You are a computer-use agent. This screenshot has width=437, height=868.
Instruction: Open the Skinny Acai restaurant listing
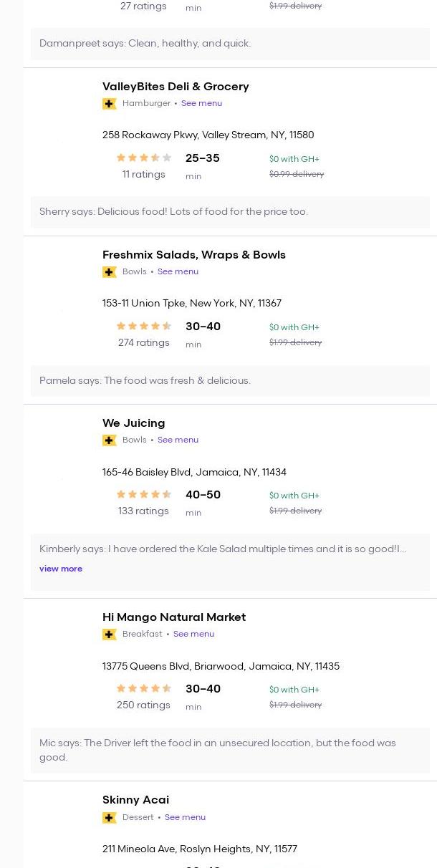pos(135,800)
